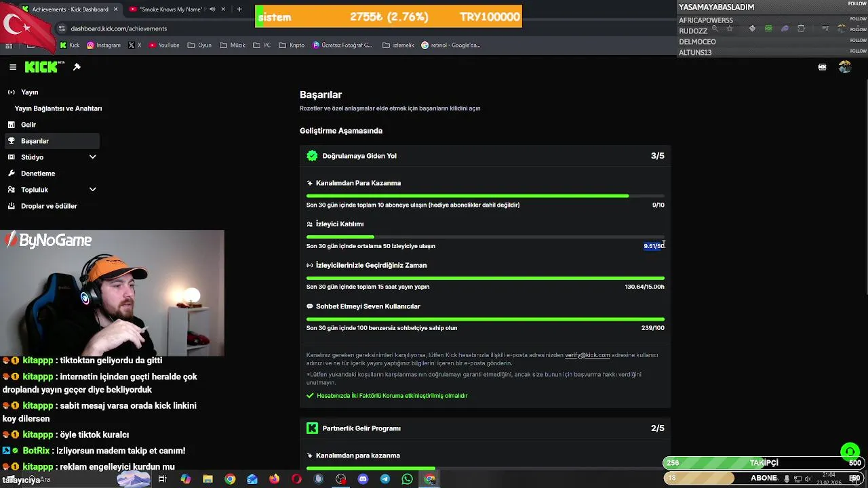Open the YouTube bookmark

[x=164, y=45]
